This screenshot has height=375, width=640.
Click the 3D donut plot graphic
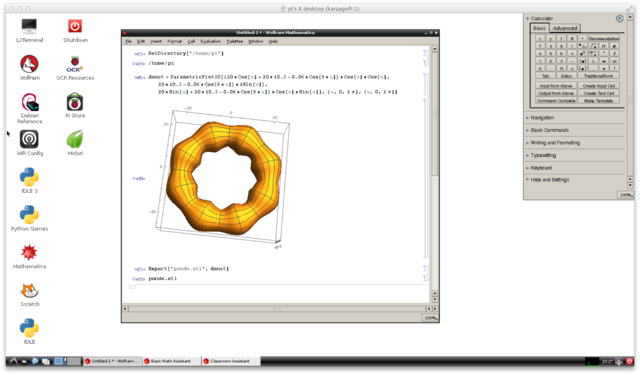(x=223, y=177)
